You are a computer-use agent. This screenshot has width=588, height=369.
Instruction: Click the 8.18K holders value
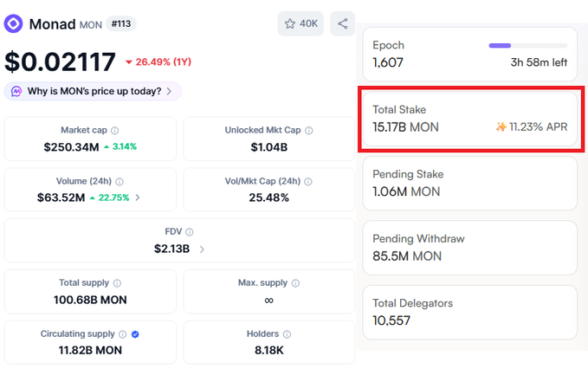pos(268,350)
